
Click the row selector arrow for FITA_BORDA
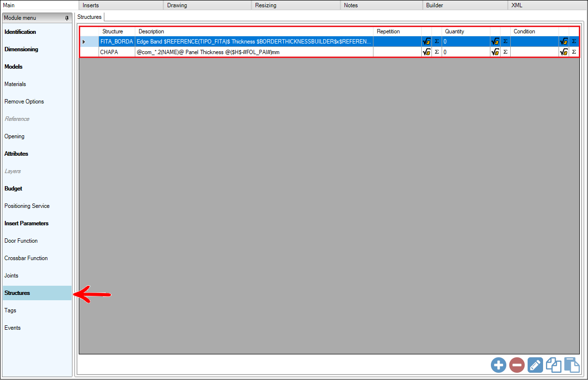(x=89, y=42)
